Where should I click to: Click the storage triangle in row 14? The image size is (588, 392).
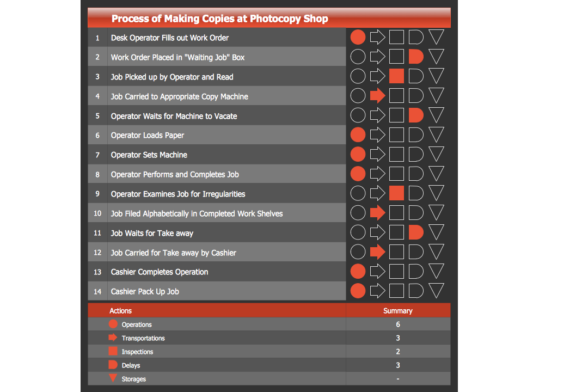[x=436, y=290]
